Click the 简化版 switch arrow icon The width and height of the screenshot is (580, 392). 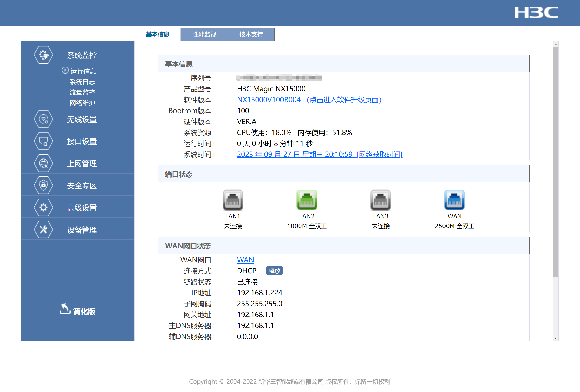[65, 309]
